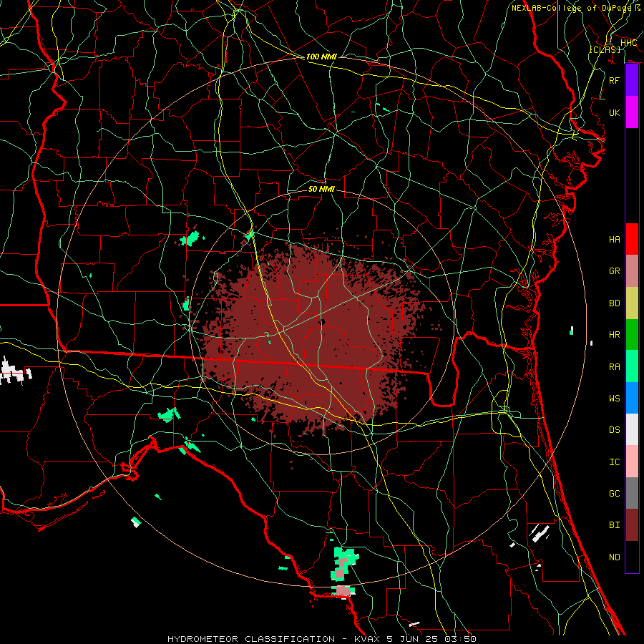The height and width of the screenshot is (644, 644).
Task: Click the IC legend label
Action: (615, 462)
